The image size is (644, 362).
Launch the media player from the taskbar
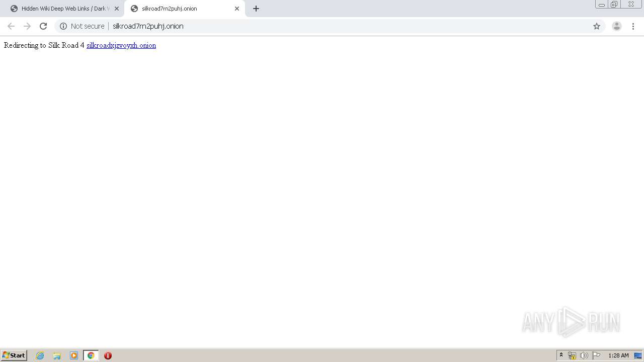coord(74,355)
